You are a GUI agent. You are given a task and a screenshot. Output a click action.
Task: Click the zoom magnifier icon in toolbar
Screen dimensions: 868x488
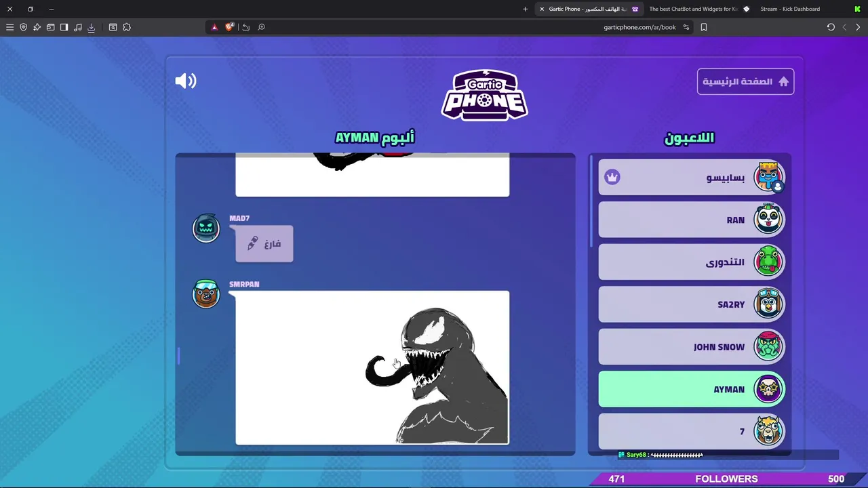click(x=261, y=27)
